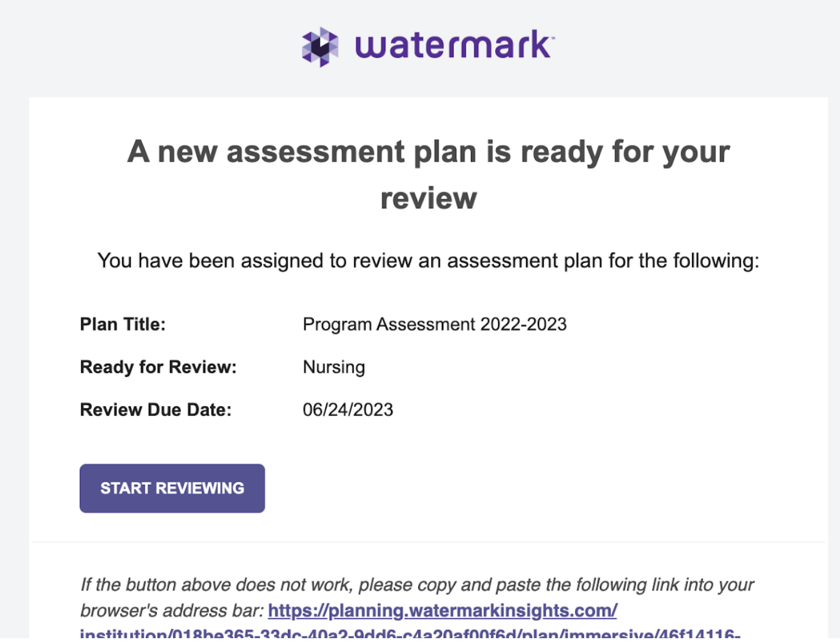
Task: Click the Review Due Date label
Action: click(156, 409)
